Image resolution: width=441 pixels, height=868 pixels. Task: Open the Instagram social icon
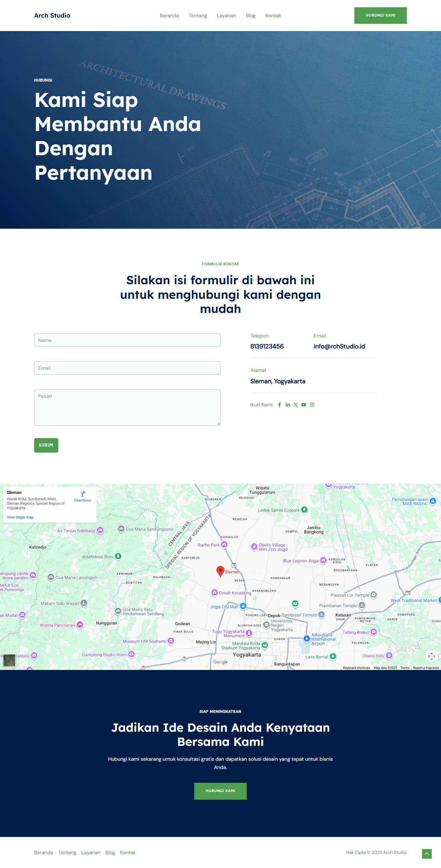pos(312,405)
